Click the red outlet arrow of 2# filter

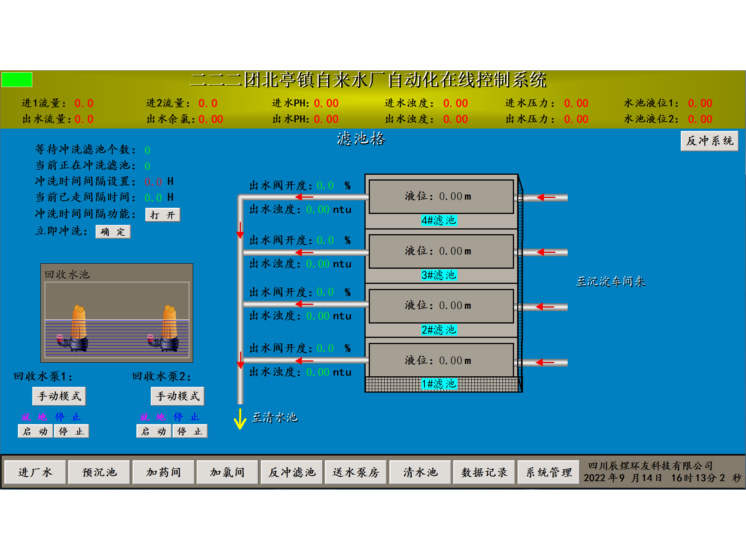(304, 304)
